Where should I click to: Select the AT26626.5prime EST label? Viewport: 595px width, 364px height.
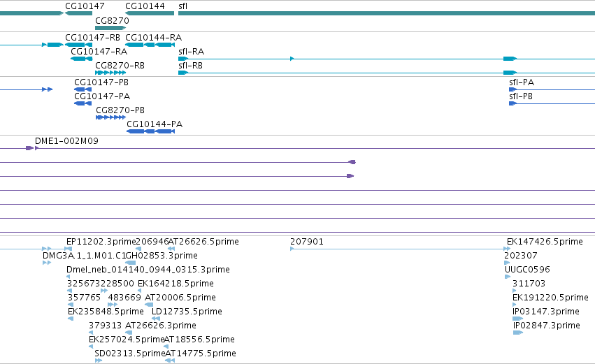pyautogui.click(x=203, y=242)
